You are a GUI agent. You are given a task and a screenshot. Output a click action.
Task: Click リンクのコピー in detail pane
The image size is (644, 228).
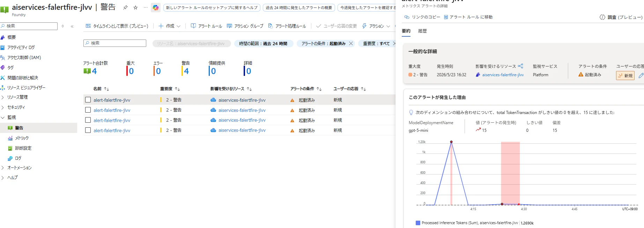[x=422, y=17]
